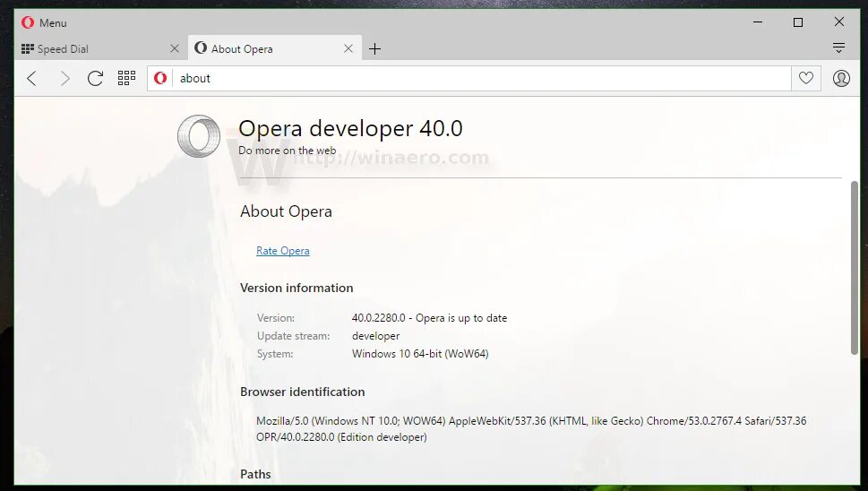868x491 pixels.
Task: Click the Opera developer 40.0 heading
Action: 350,128
